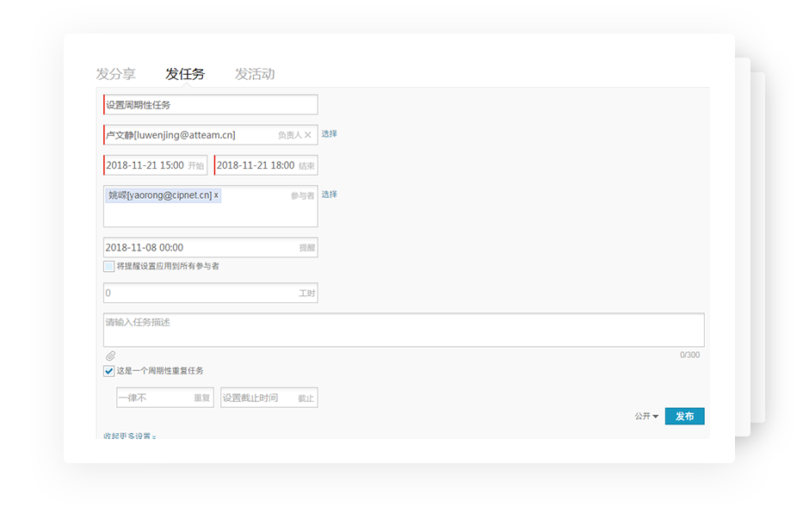Viewport: 809px width, 532px height.
Task: Click the task title field 设置周期性任务
Action: (210, 105)
